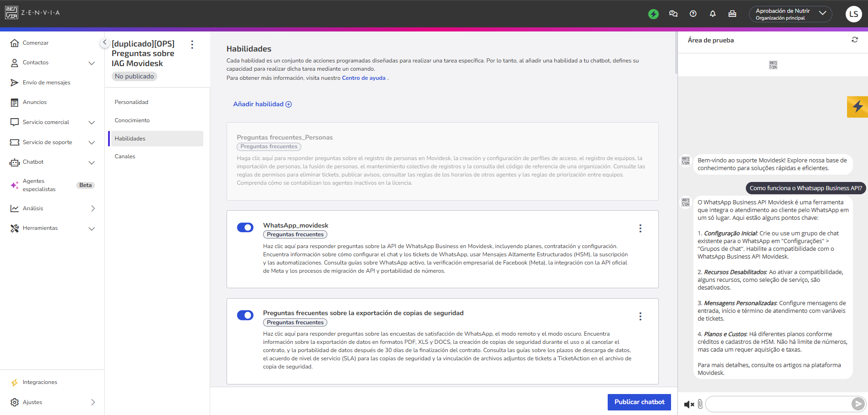This screenshot has width=868, height=415.
Task: Click Preguntas frecuentes tag under WhatsApp_movidesk
Action: click(x=295, y=234)
